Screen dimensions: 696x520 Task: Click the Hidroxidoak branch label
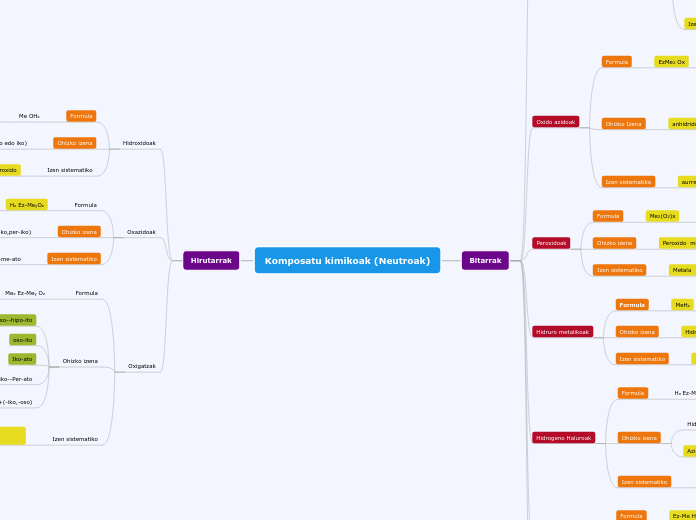pos(139,143)
